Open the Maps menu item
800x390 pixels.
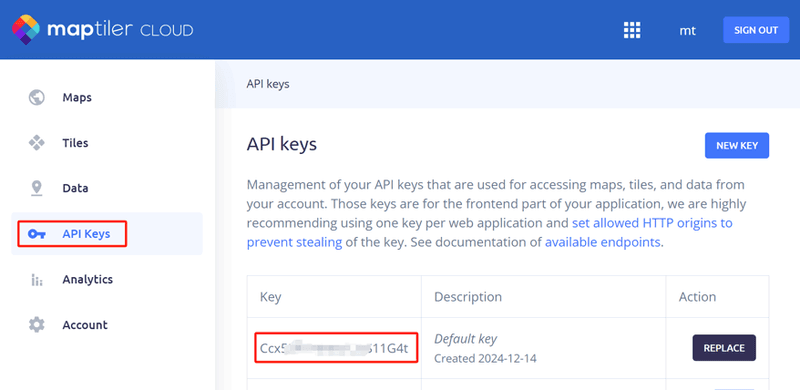(x=77, y=97)
